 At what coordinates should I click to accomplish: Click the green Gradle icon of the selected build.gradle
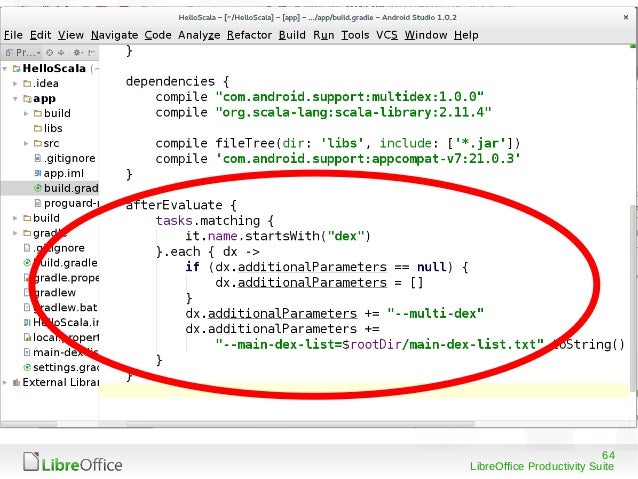[38, 188]
